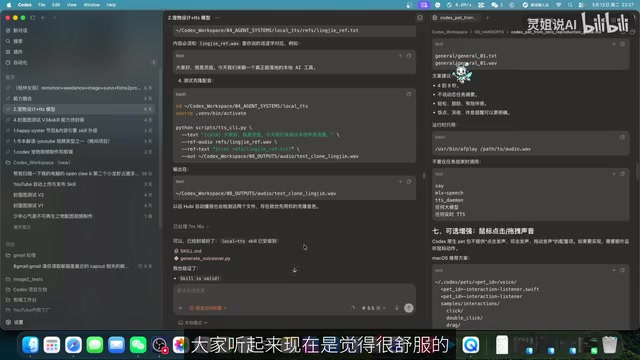Open the Trash in the Dock

(609, 345)
